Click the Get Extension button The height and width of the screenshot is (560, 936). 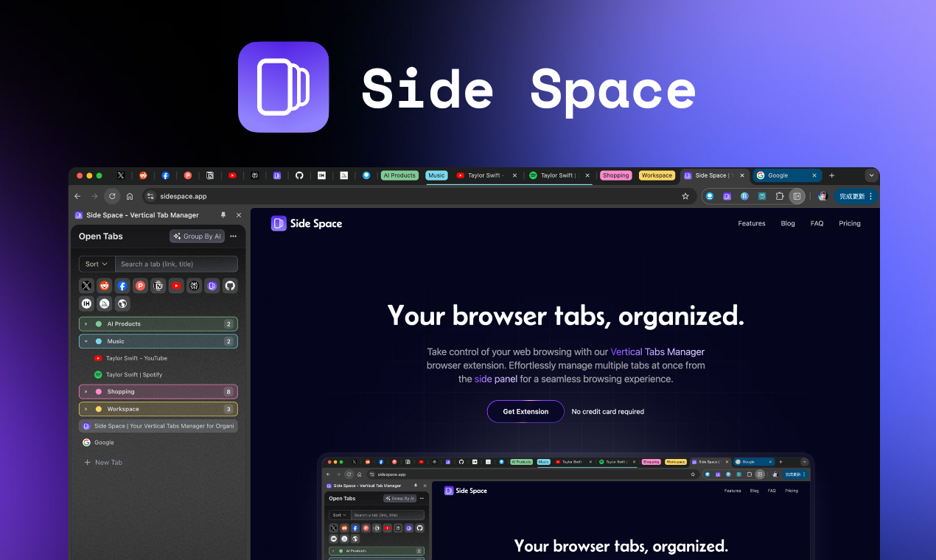coord(525,412)
